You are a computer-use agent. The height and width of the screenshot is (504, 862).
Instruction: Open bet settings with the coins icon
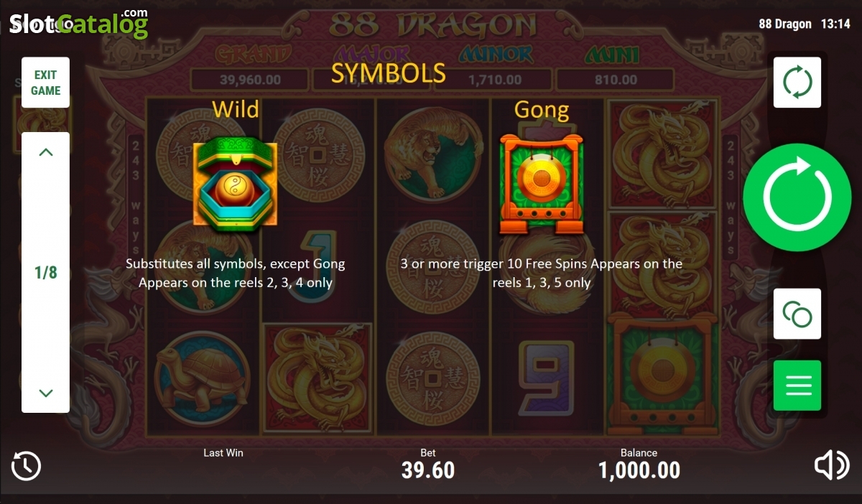(x=797, y=314)
